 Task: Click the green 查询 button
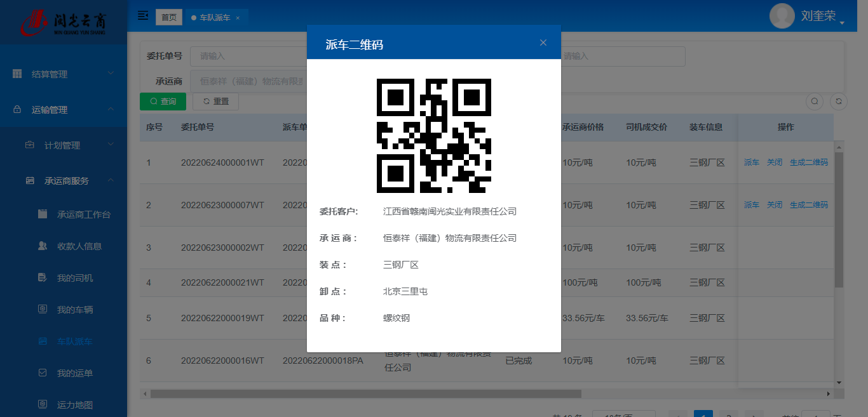click(x=163, y=102)
